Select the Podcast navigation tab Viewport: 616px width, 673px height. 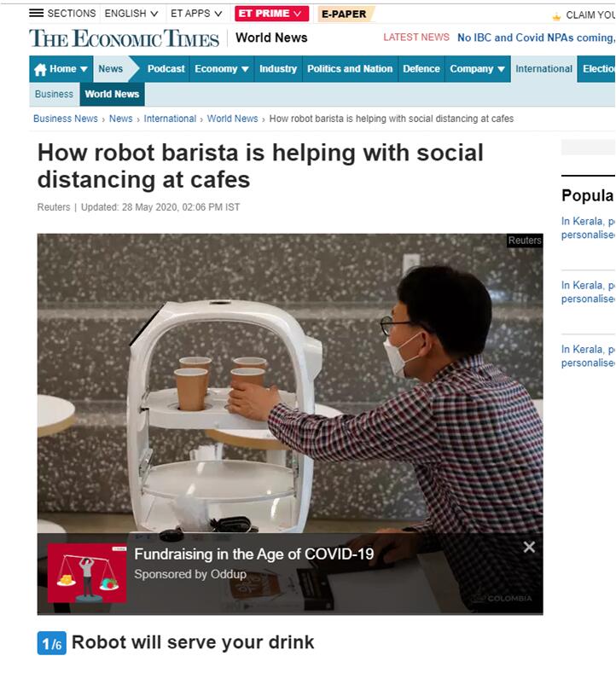(166, 69)
